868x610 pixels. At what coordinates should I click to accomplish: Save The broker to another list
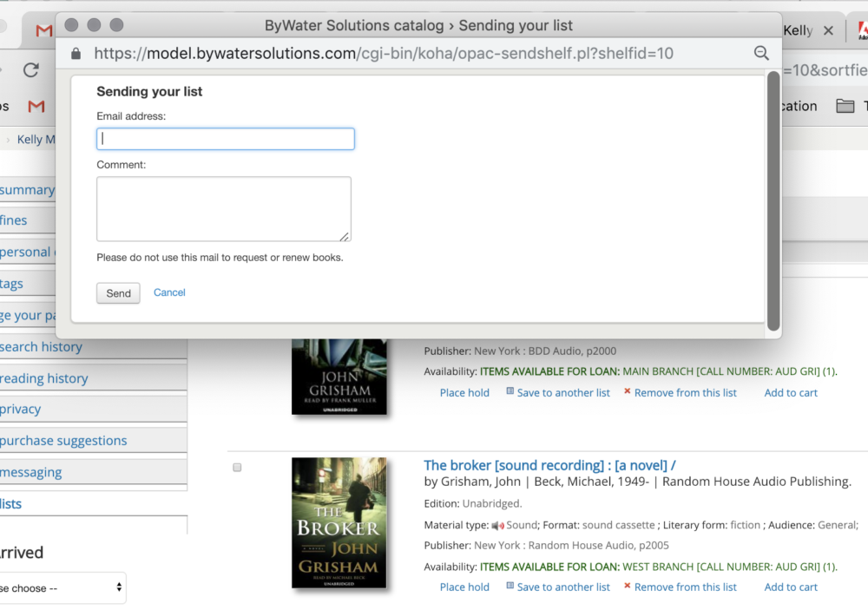coord(563,587)
